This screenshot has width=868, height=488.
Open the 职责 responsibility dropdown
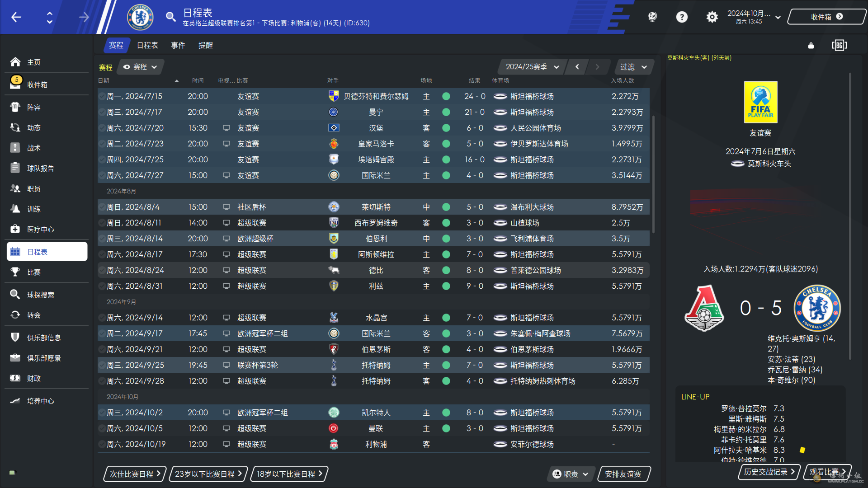[x=571, y=474]
